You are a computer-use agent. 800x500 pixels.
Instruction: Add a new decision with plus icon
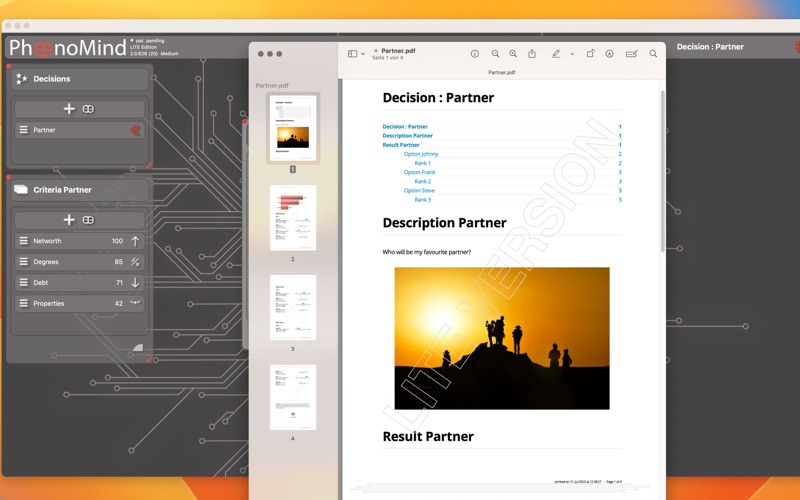pyautogui.click(x=69, y=109)
